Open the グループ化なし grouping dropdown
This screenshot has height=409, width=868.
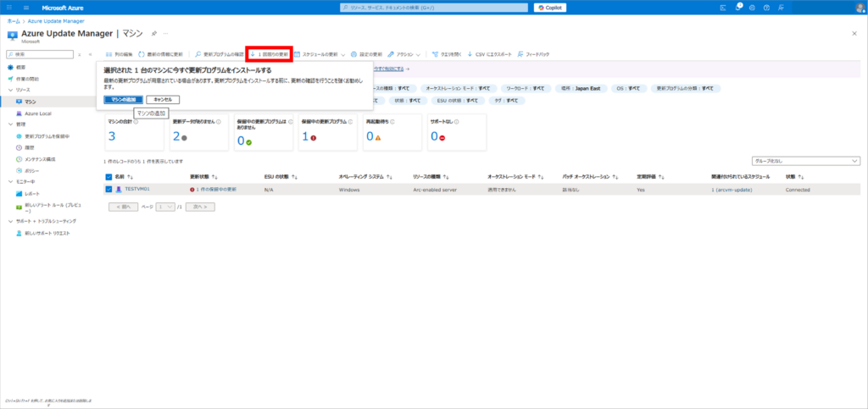click(x=806, y=160)
